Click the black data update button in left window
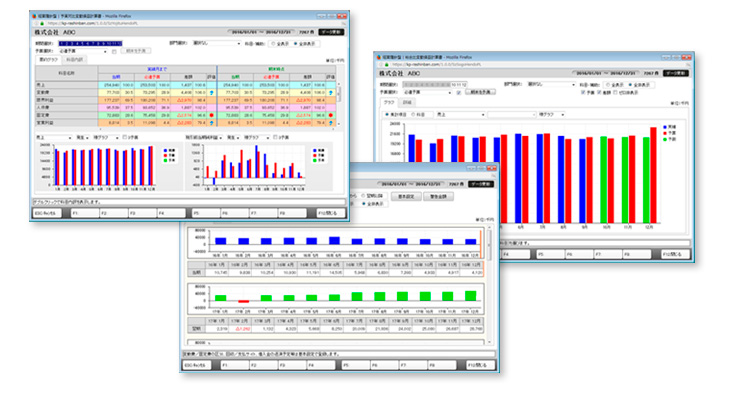Screen dimensions: 730x393 point(331,32)
